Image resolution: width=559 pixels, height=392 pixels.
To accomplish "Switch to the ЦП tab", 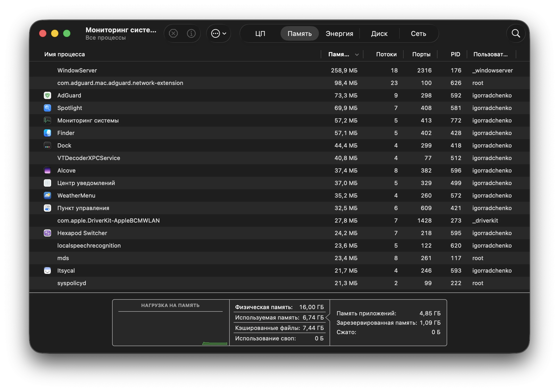I will pyautogui.click(x=260, y=34).
